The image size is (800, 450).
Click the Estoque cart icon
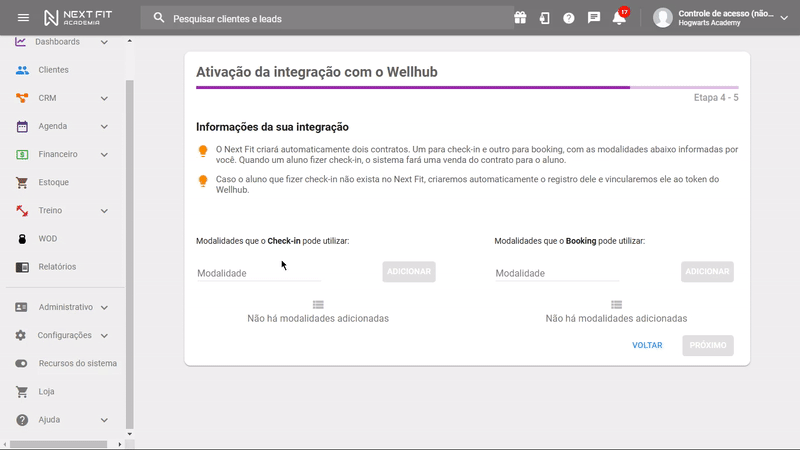(x=22, y=182)
